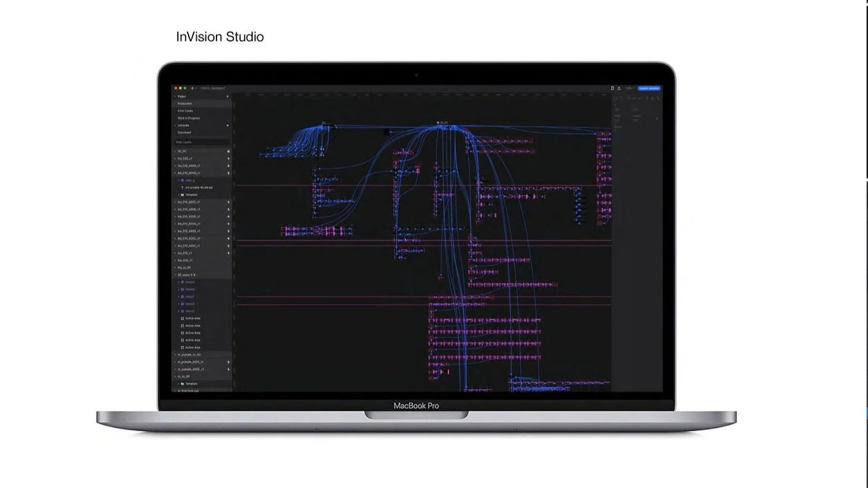
Task: Collapse the Pages section
Action: click(x=175, y=96)
